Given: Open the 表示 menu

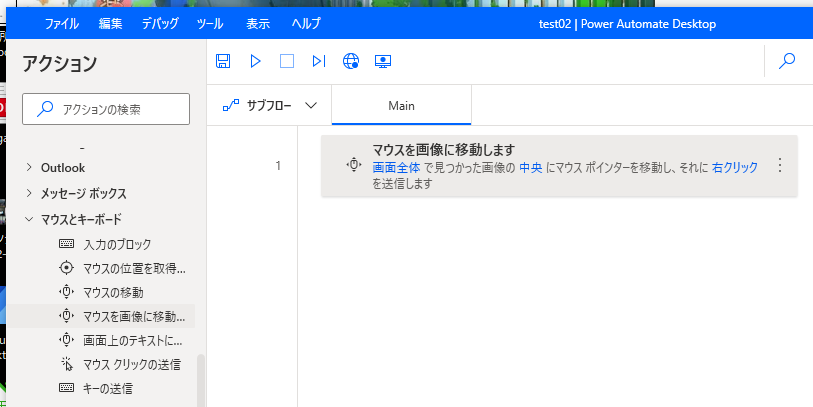Looking at the screenshot, I should pos(258,24).
